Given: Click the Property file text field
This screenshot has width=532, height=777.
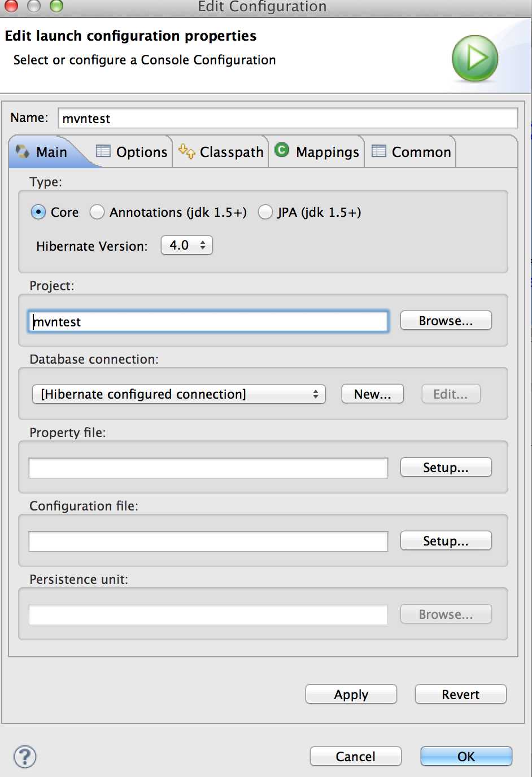Looking at the screenshot, I should [208, 468].
